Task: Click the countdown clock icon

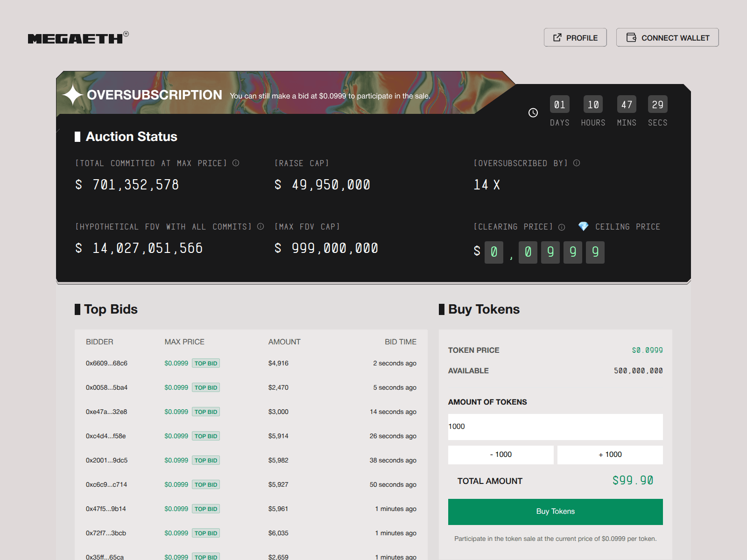Action: (533, 113)
